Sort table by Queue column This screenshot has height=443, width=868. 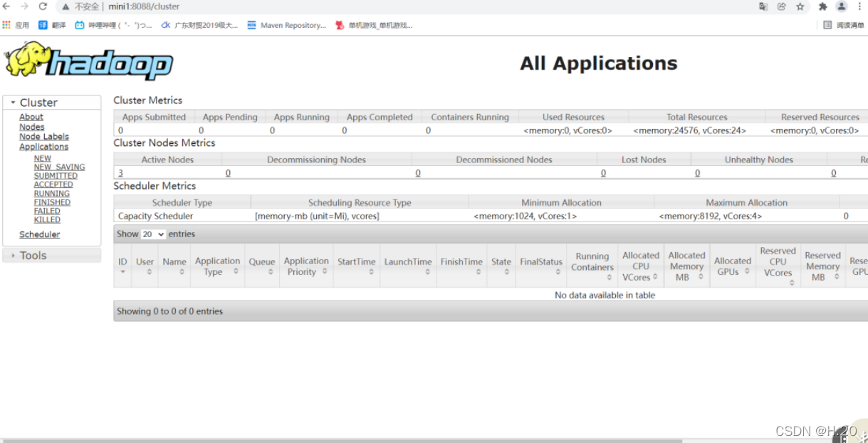coord(262,266)
